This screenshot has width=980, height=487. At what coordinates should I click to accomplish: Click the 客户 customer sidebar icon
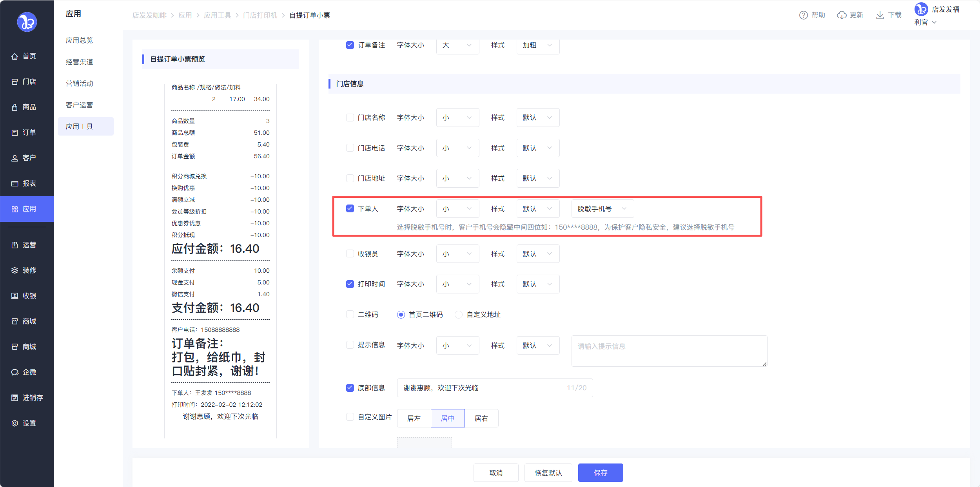[15, 158]
